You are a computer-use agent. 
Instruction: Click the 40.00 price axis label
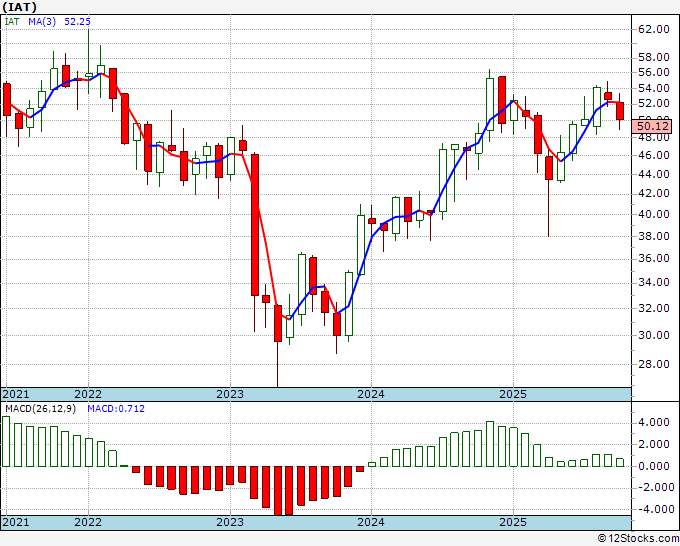click(654, 214)
